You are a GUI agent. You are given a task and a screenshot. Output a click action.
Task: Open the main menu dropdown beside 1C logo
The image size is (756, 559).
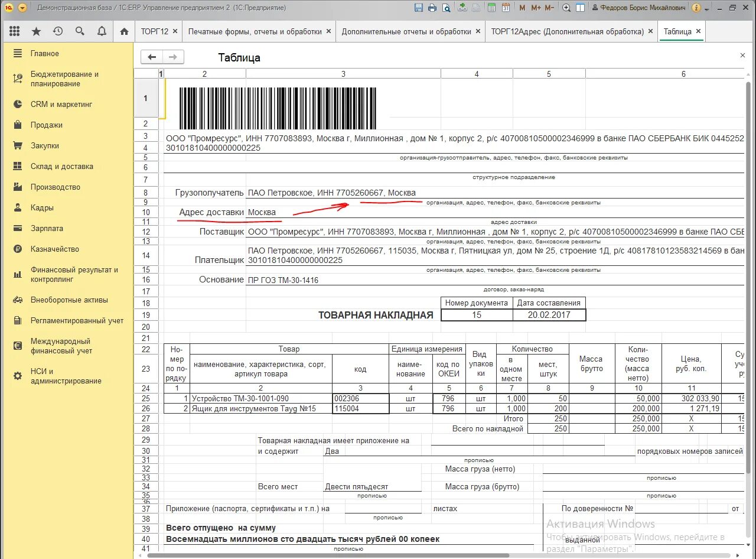coord(22,8)
